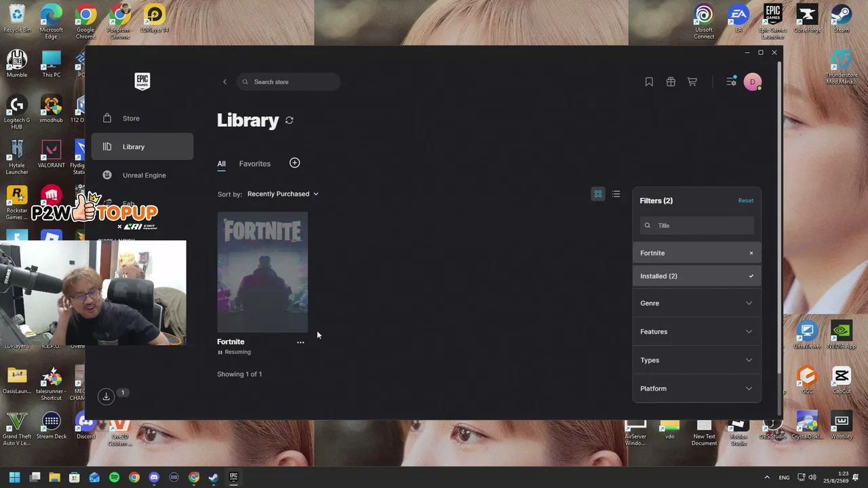Open the Downloads icon in the sidebar
Screen dimensions: 868x488
(106, 396)
